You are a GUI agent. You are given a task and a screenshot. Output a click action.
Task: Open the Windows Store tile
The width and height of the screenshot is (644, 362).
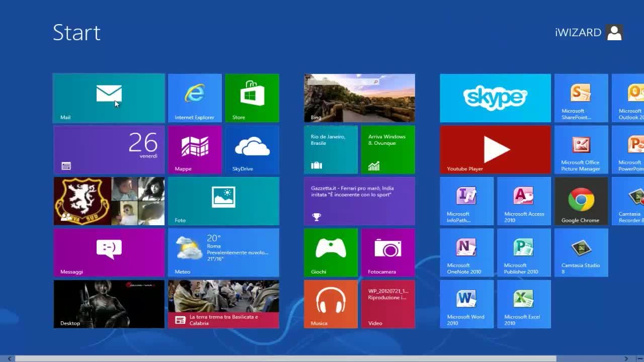click(x=252, y=98)
